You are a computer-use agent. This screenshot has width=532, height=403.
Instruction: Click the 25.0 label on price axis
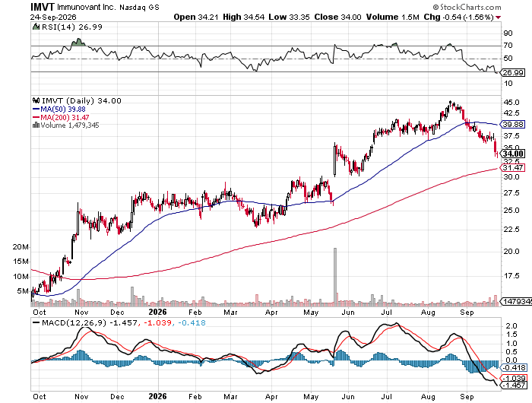pos(511,211)
